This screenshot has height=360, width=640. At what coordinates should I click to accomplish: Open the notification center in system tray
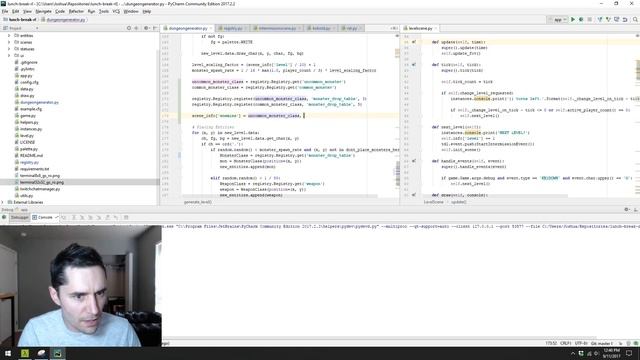[x=629, y=353]
